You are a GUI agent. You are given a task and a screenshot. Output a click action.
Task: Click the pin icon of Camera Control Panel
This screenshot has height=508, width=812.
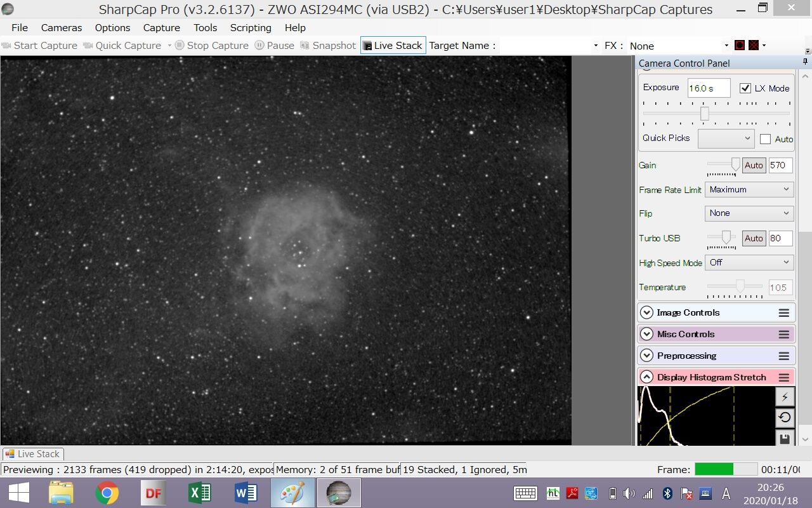point(805,62)
